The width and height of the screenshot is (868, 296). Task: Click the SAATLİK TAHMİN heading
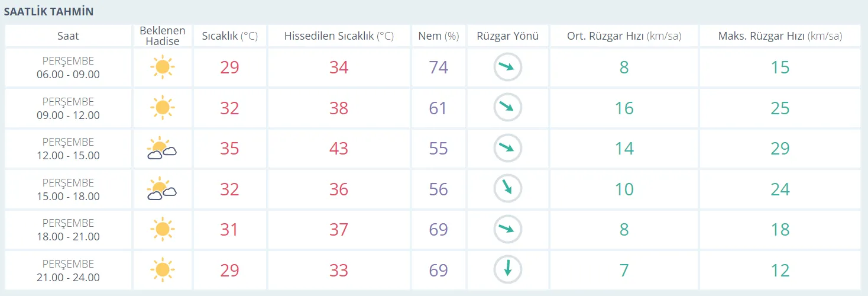pyautogui.click(x=48, y=12)
